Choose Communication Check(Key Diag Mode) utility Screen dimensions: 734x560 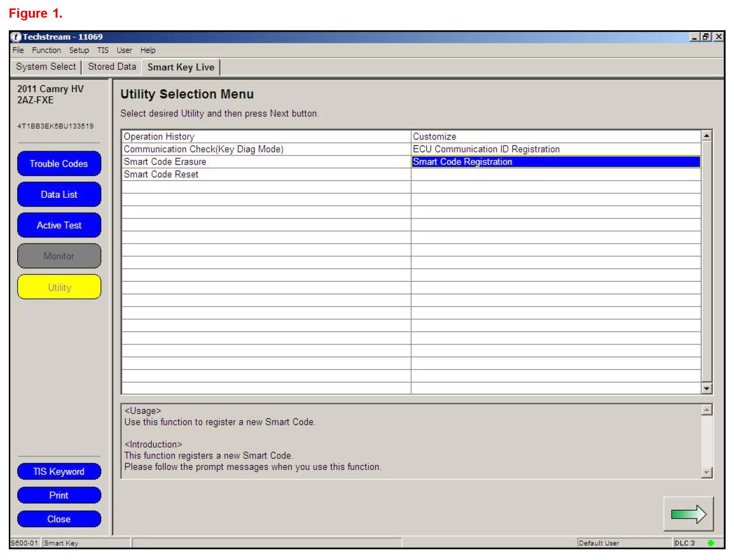pyautogui.click(x=203, y=149)
